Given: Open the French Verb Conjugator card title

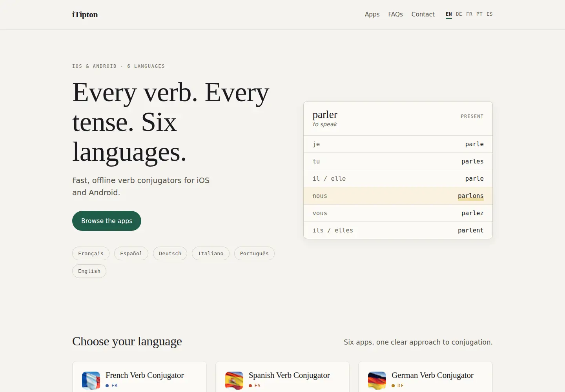Looking at the screenshot, I should pyautogui.click(x=144, y=375).
